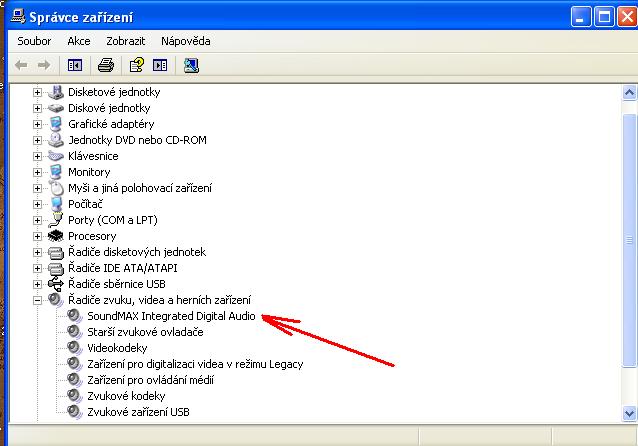Click the Správce zařízení title bar icon
Screen dimensions: 638x446
click(17, 17)
